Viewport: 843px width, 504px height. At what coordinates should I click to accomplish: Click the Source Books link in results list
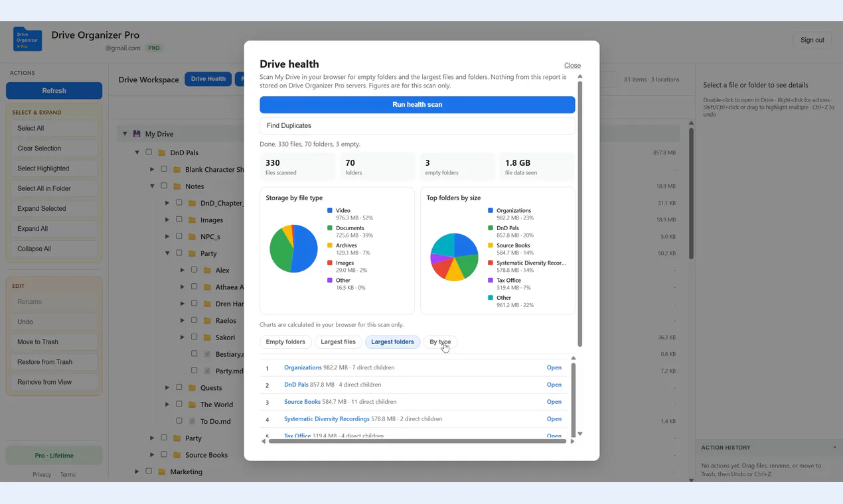(302, 402)
